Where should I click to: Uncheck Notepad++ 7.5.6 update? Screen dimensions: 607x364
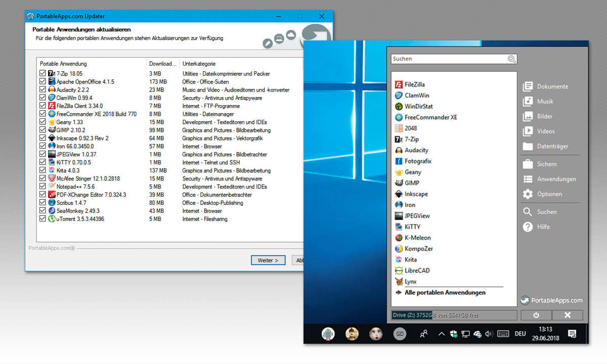pyautogui.click(x=42, y=187)
